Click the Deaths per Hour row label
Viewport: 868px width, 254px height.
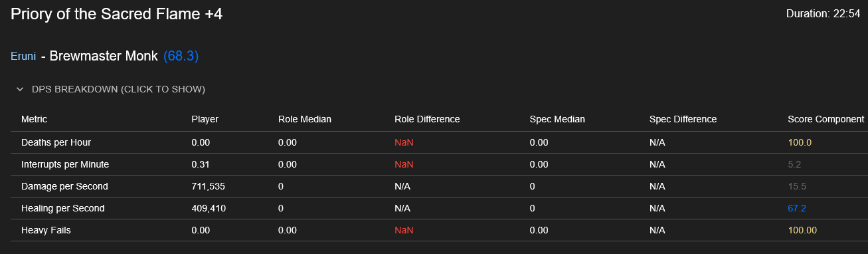(56, 142)
